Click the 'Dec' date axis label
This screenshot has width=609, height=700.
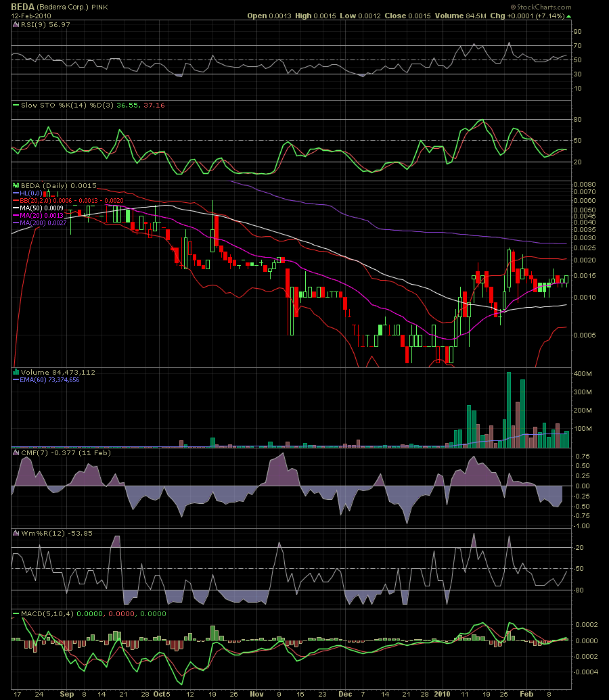click(x=345, y=694)
